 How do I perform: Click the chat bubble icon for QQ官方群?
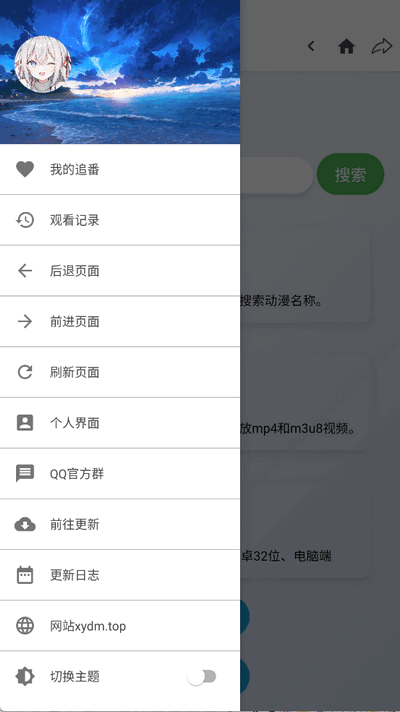pyautogui.click(x=25, y=474)
